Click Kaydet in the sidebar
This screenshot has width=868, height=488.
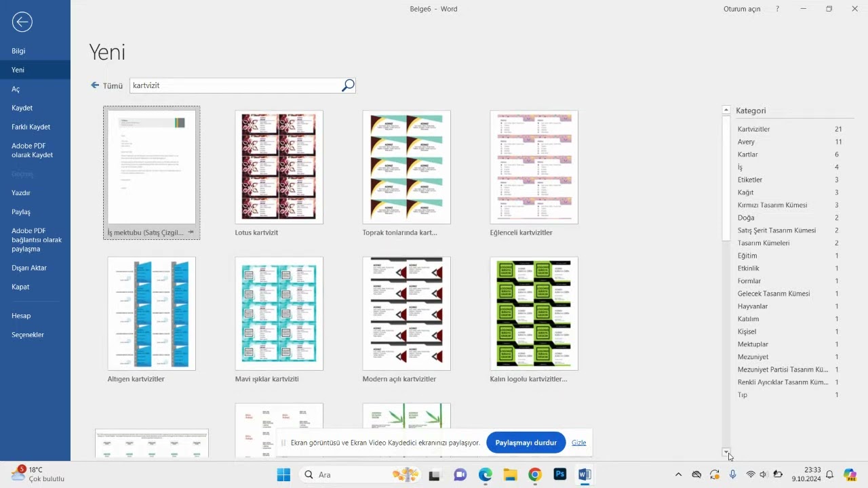coord(35,108)
